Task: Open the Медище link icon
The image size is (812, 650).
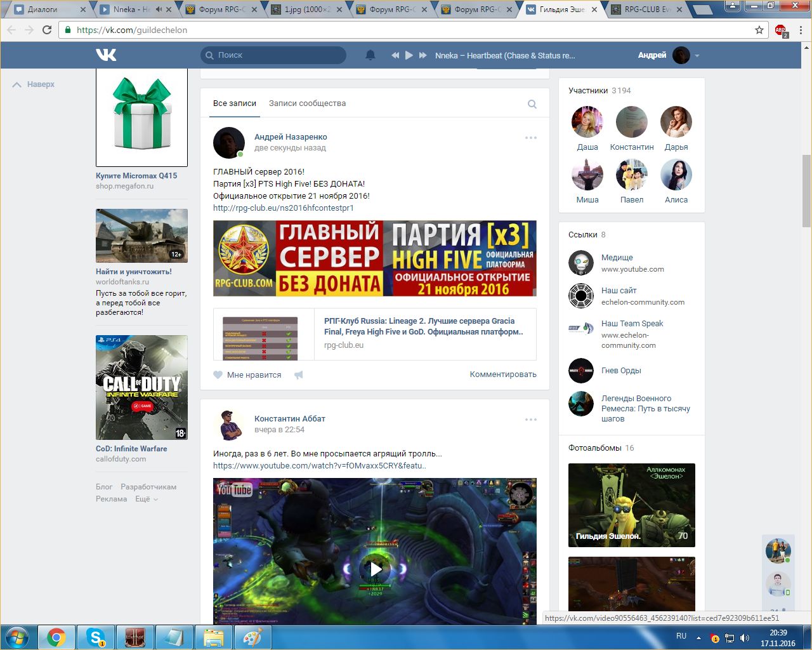Action: [x=581, y=263]
